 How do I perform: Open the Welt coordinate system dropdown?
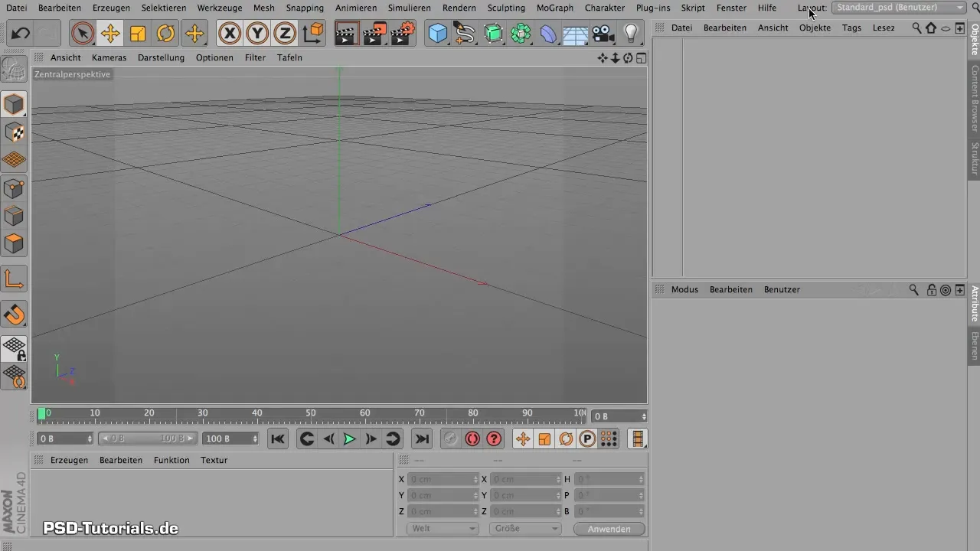point(443,529)
